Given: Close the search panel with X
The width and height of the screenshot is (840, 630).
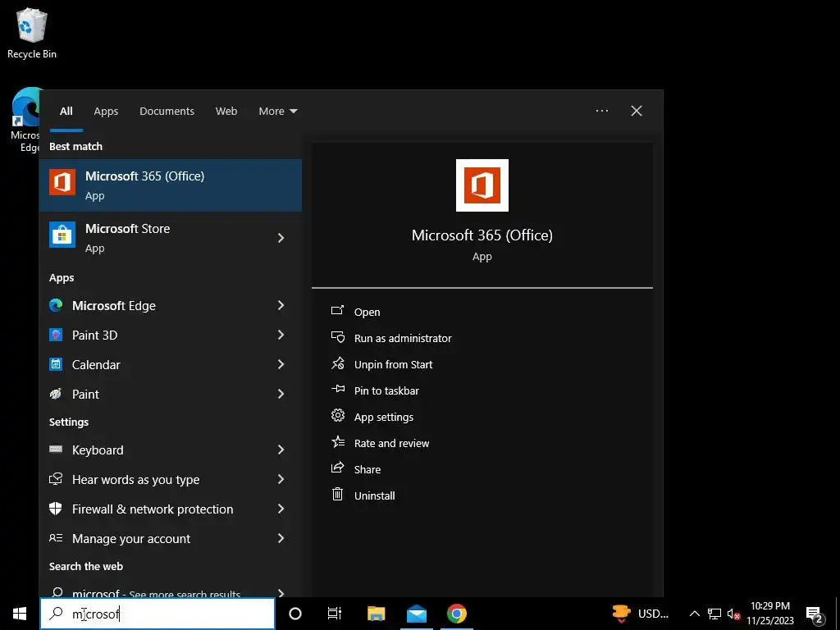Looking at the screenshot, I should click(x=637, y=111).
